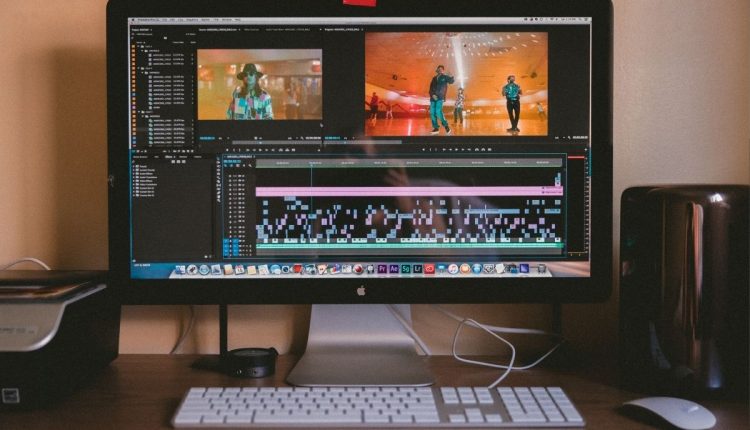The image size is (750, 430).
Task: Play the sequence in the Program monitor
Action: [x=456, y=150]
